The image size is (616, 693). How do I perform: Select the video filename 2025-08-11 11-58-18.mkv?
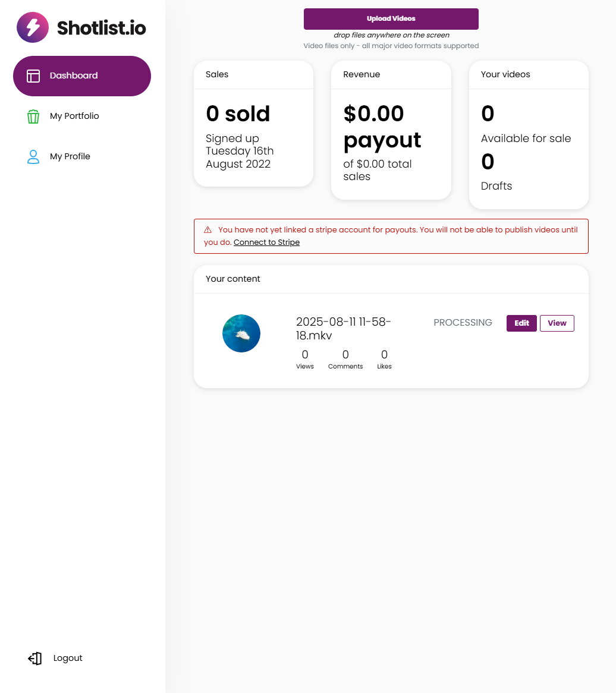click(343, 329)
